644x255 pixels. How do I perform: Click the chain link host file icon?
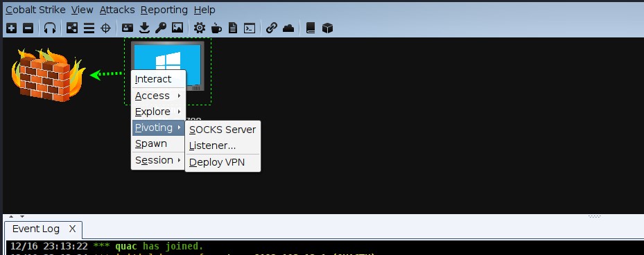272,28
